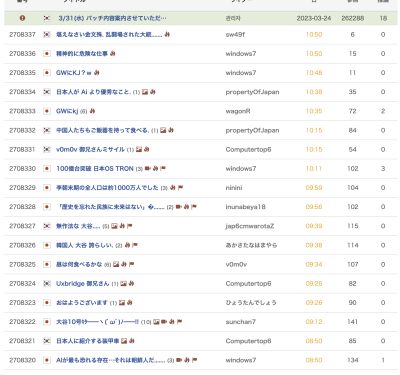400x375 pixels.
Task: Click the Korean flag icon on post 2708337
Action: [47, 34]
